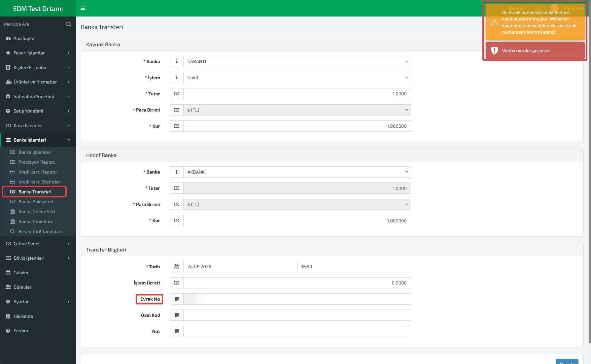Click the menu search magnifier icon
The image size is (591, 364).
(x=69, y=24)
